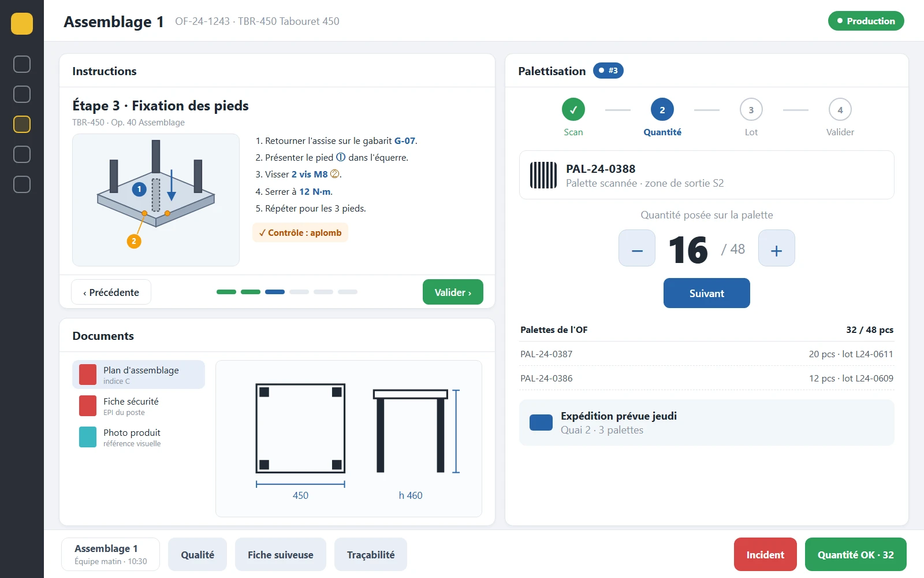
Task: Click the Suivant button
Action: pos(707,293)
